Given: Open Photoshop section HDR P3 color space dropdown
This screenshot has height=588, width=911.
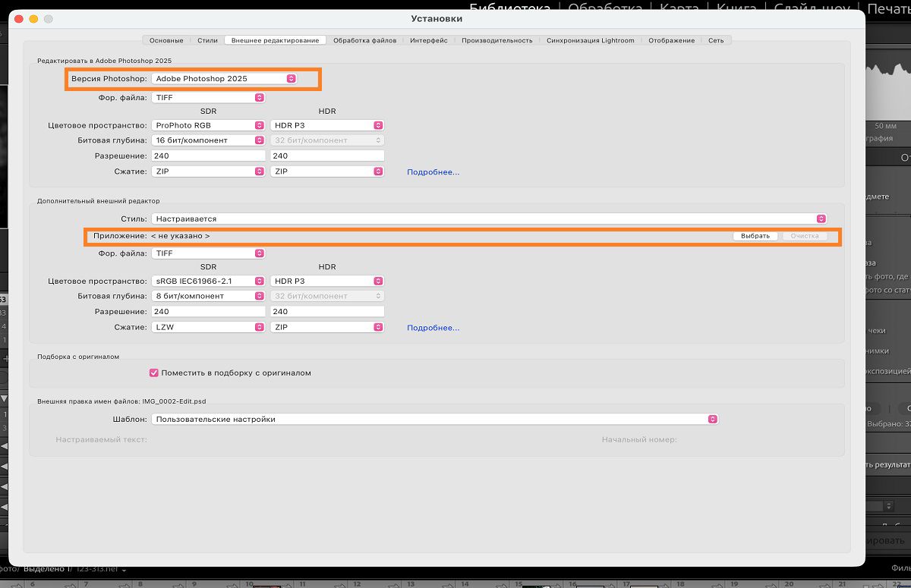Looking at the screenshot, I should (327, 125).
